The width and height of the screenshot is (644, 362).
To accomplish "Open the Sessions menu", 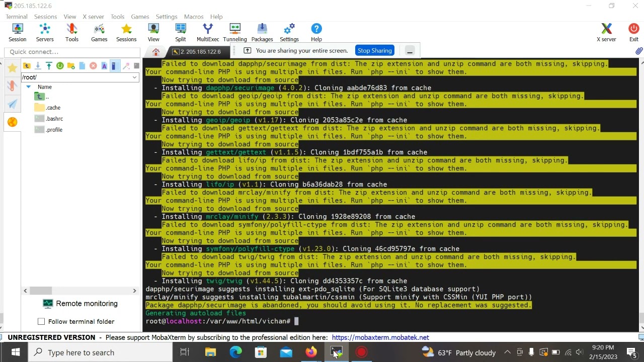I will pyautogui.click(x=45, y=17).
